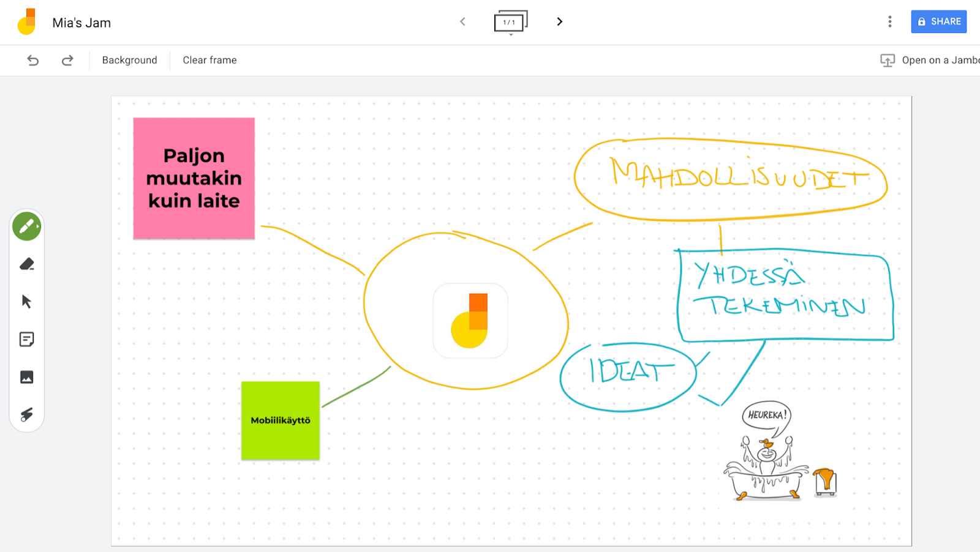Viewport: 980px width, 552px height.
Task: Choose the Select arrow tool
Action: 27,302
